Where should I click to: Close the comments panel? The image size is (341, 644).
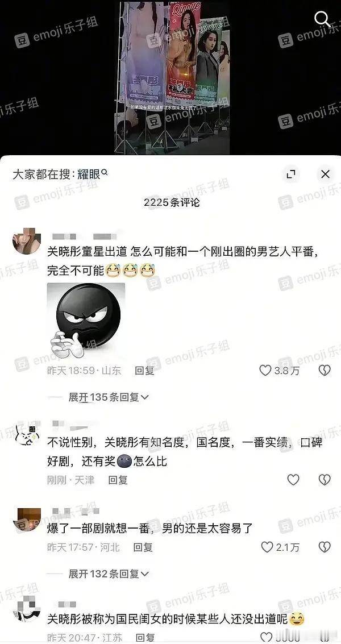(x=326, y=174)
